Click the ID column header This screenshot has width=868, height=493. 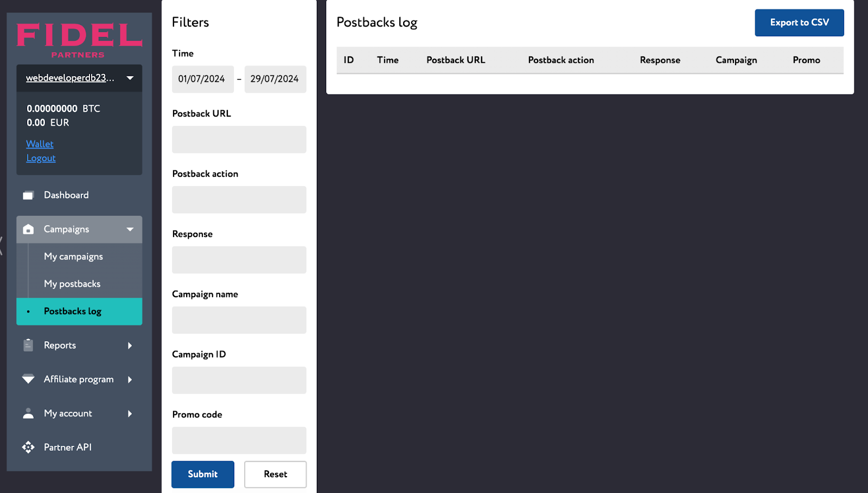[349, 60]
